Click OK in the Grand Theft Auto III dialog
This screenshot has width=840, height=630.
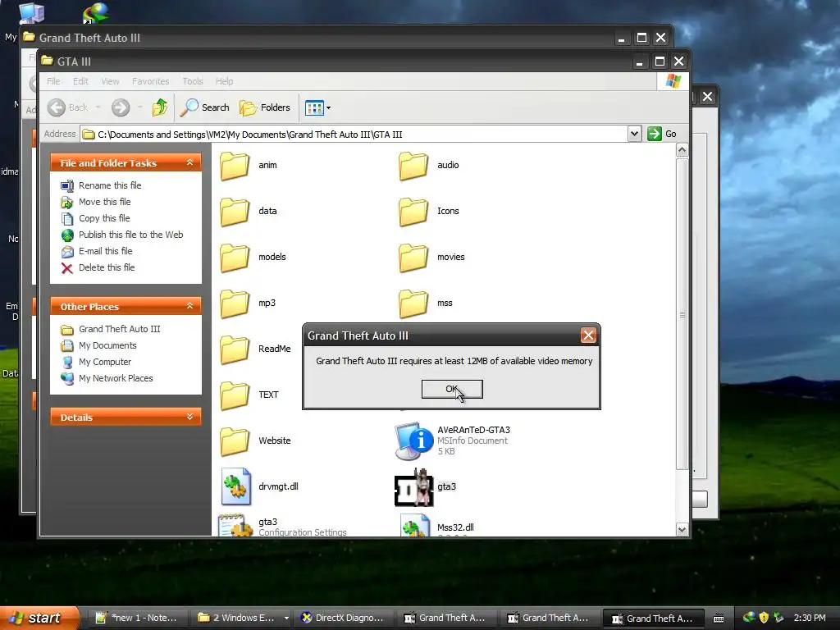click(x=452, y=389)
